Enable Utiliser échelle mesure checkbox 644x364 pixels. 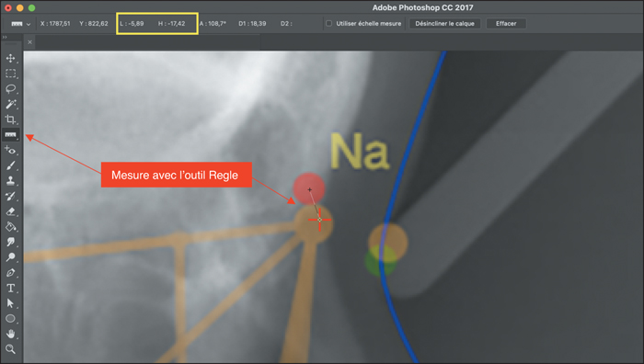pyautogui.click(x=329, y=23)
